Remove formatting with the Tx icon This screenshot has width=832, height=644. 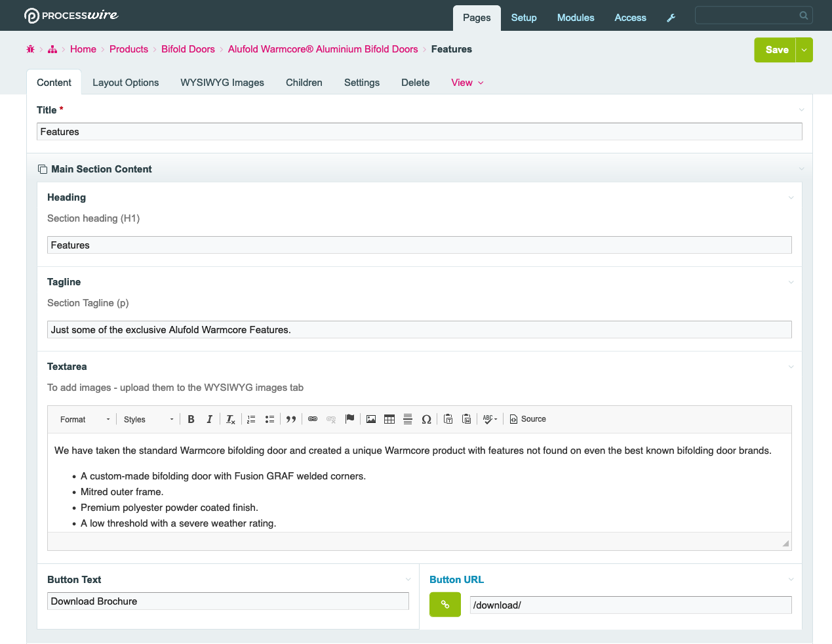(230, 419)
